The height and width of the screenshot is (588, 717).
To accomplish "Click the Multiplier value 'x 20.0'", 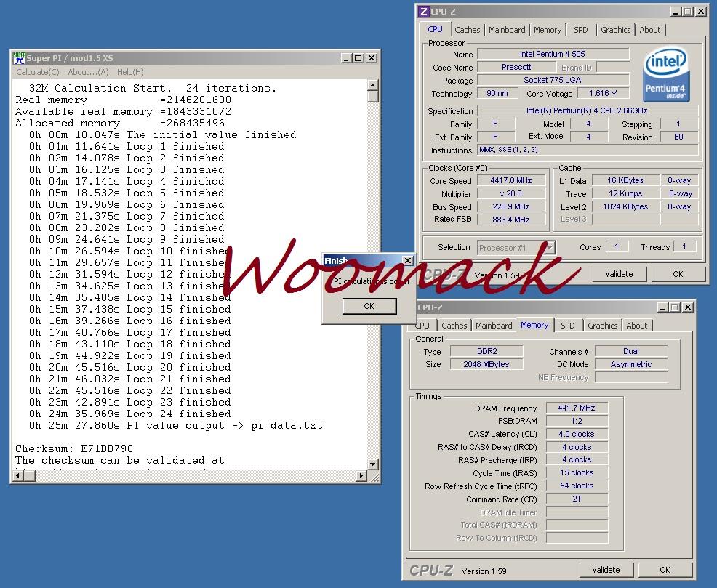I will click(511, 194).
